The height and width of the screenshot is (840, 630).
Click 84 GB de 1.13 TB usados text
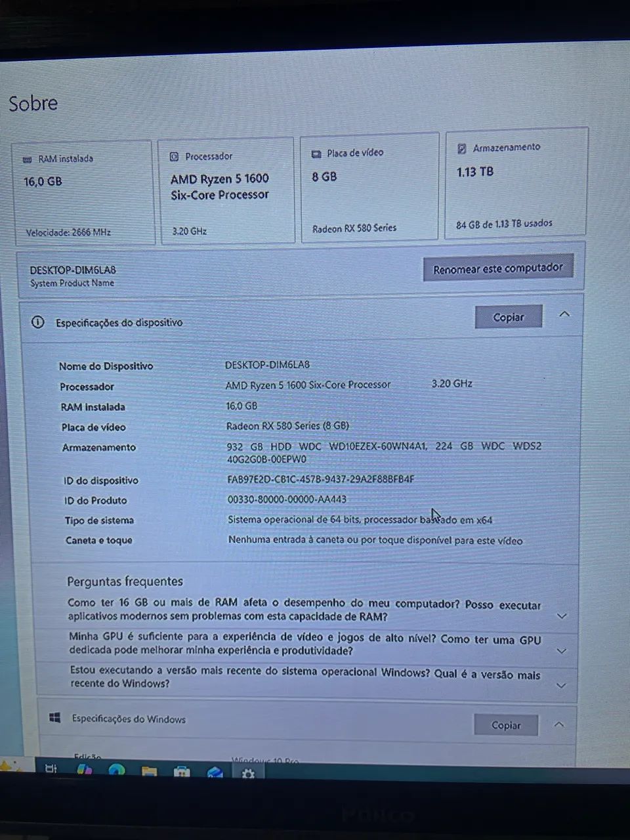pos(504,224)
